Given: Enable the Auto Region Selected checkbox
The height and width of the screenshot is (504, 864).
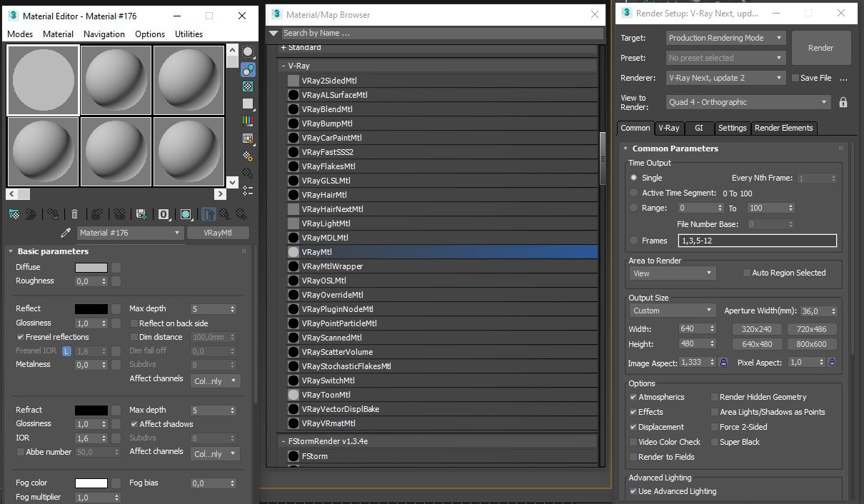Looking at the screenshot, I should 747,273.
